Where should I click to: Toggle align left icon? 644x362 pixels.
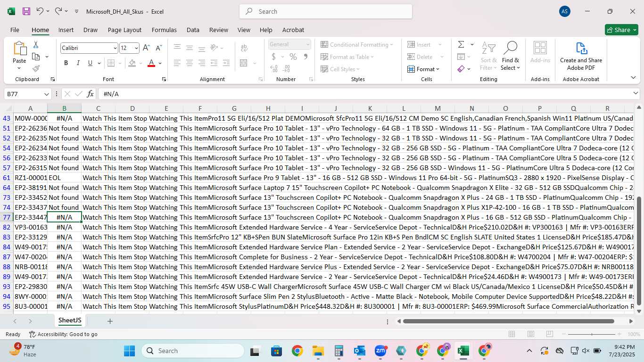coord(177,63)
